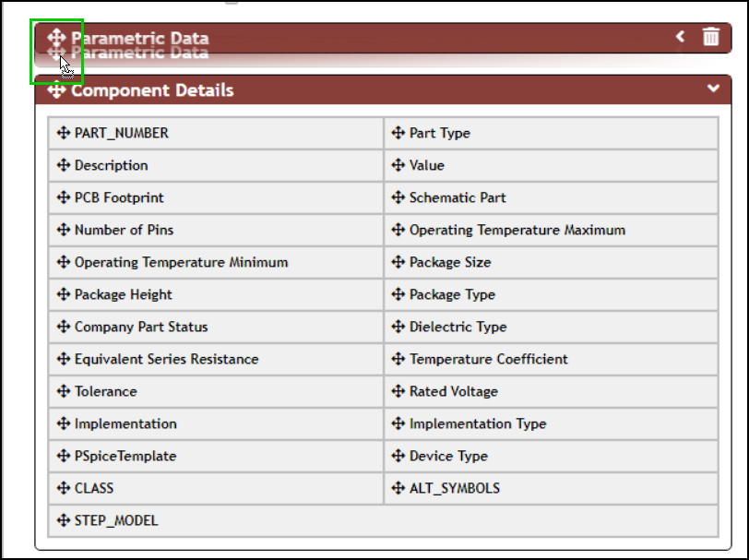Click the Component Details header title
This screenshot has width=749, height=560.
click(x=152, y=90)
